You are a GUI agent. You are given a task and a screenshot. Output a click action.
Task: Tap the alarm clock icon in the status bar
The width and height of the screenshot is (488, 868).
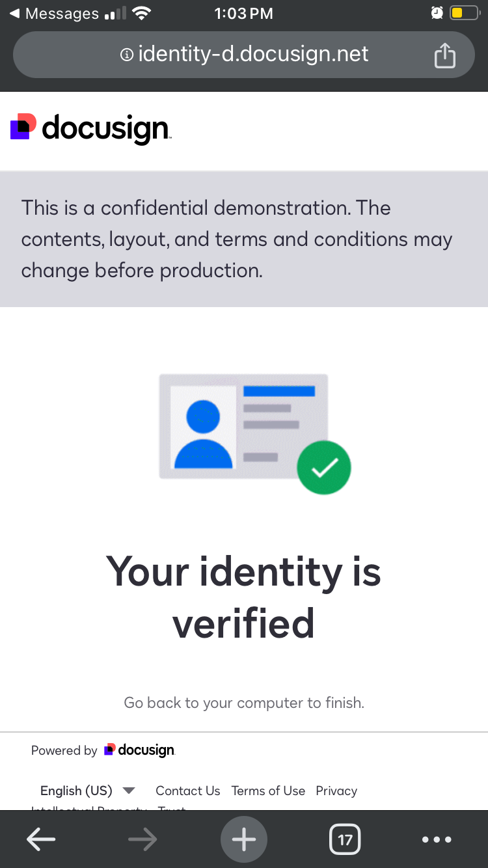(437, 12)
